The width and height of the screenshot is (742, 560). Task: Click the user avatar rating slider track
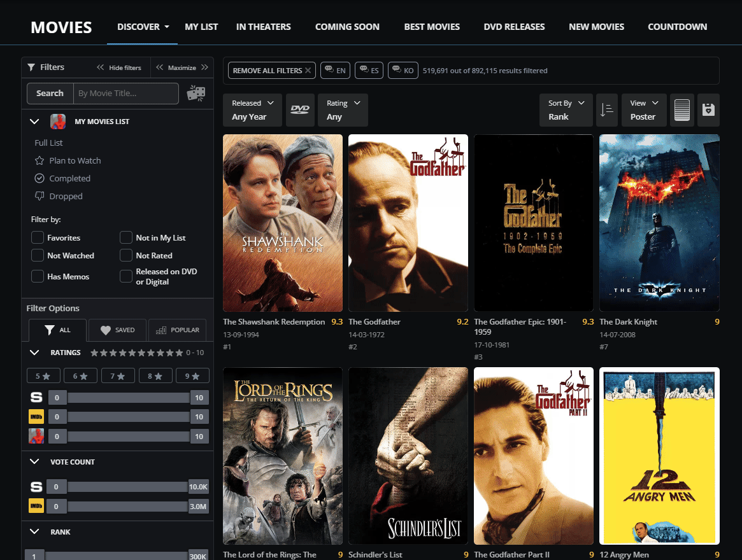[x=128, y=436]
